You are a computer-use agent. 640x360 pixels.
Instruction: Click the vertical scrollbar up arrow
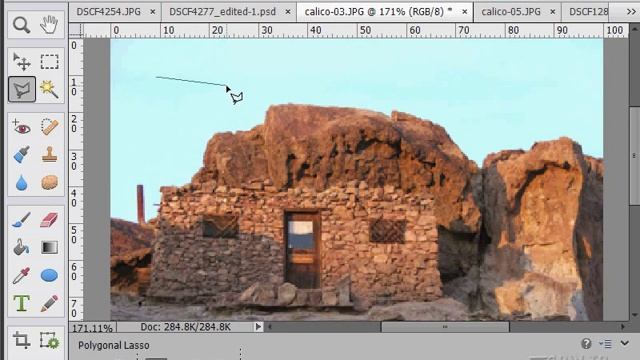click(634, 29)
